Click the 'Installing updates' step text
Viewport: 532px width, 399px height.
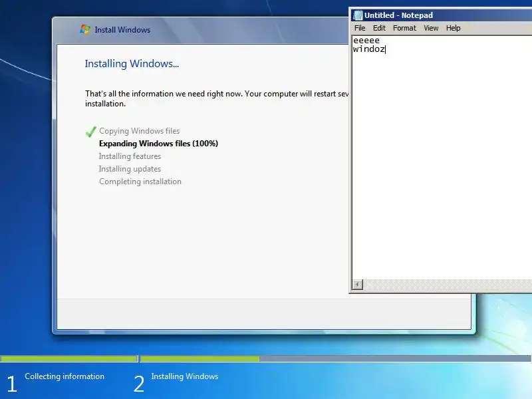[x=130, y=169]
